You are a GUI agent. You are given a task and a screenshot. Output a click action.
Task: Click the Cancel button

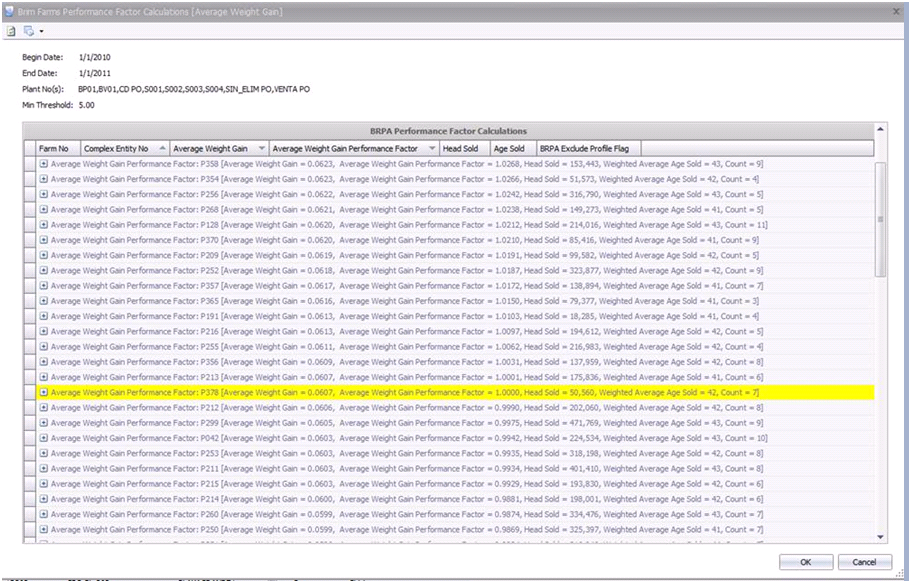pos(864,562)
